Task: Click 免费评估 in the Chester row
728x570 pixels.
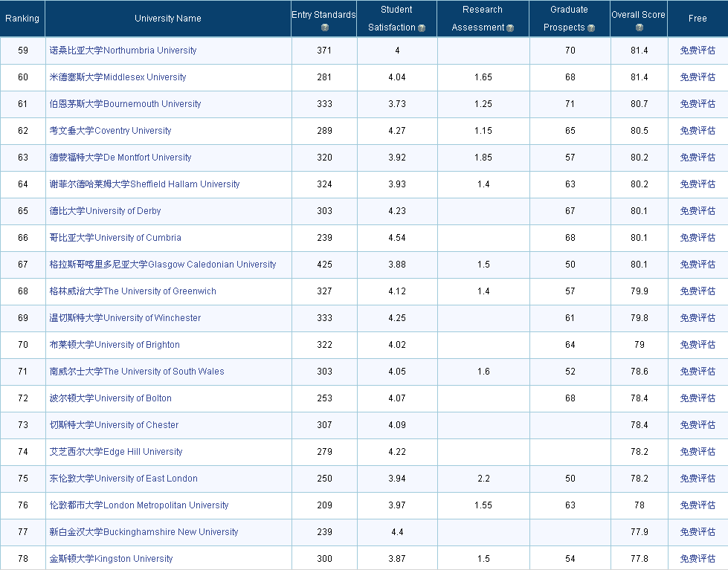Action: pos(698,425)
